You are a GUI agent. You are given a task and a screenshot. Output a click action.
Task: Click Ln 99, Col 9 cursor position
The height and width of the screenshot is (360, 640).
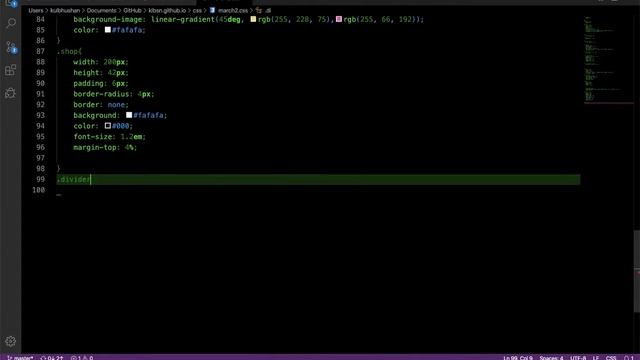(518, 358)
